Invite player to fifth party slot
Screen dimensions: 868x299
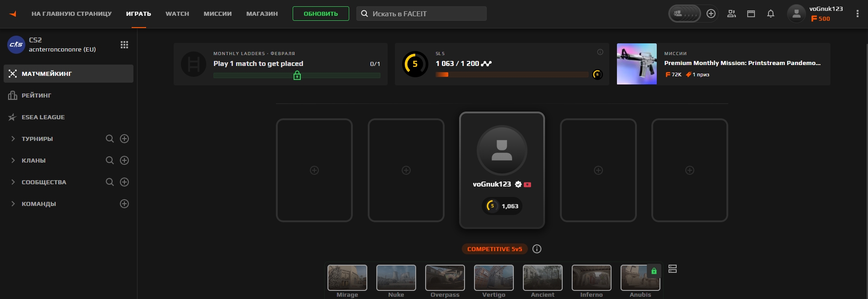click(x=690, y=170)
